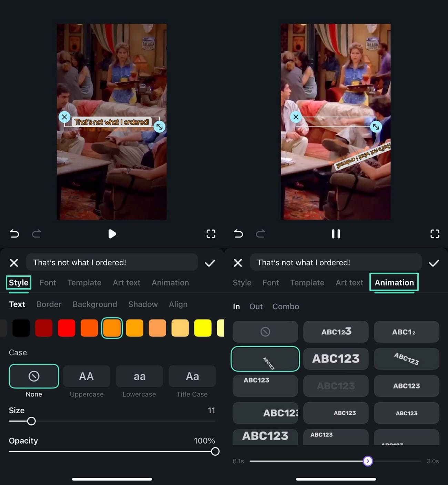
Task: Select Animation tab in right panel
Action: [394, 283]
